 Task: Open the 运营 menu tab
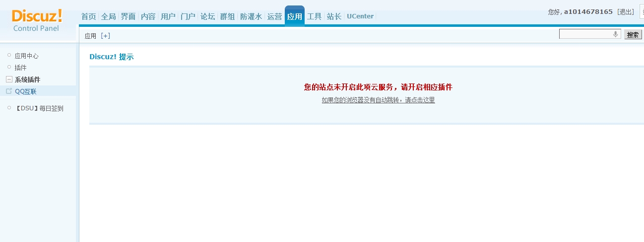(x=275, y=16)
